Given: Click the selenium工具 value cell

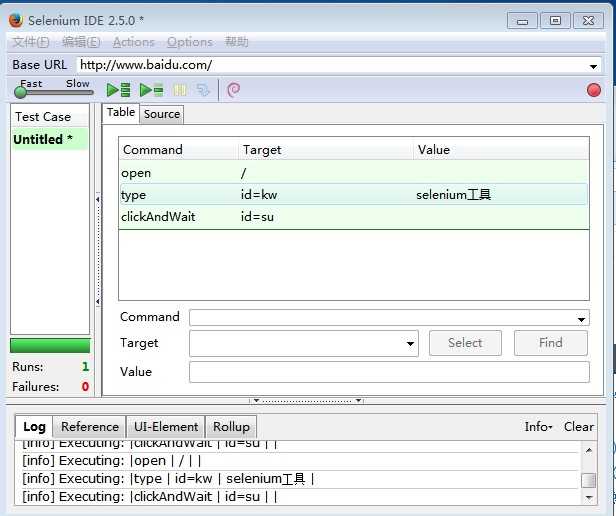Looking at the screenshot, I should [x=453, y=195].
